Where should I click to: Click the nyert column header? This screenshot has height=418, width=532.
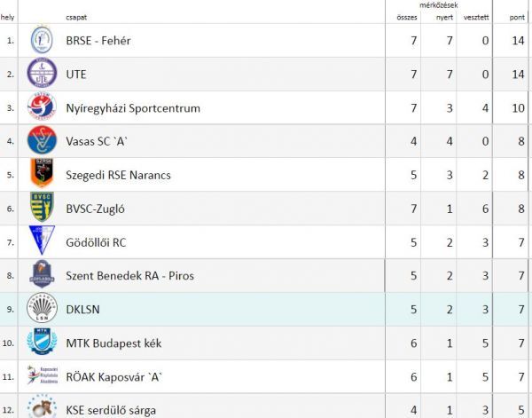coord(444,18)
